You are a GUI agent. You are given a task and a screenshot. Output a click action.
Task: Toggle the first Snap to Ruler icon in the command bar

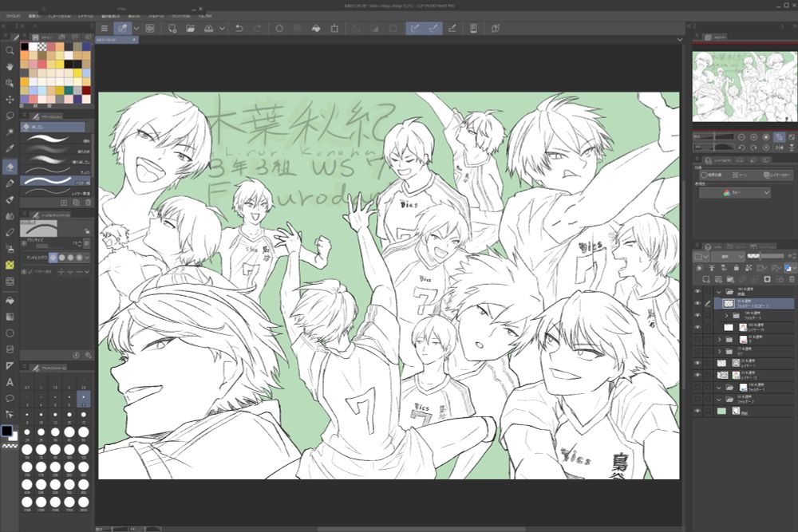[415, 29]
